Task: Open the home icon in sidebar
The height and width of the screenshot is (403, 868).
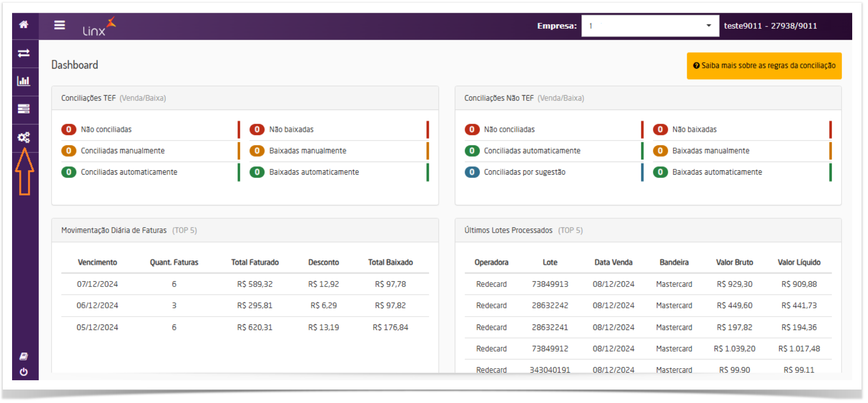Action: [24, 25]
